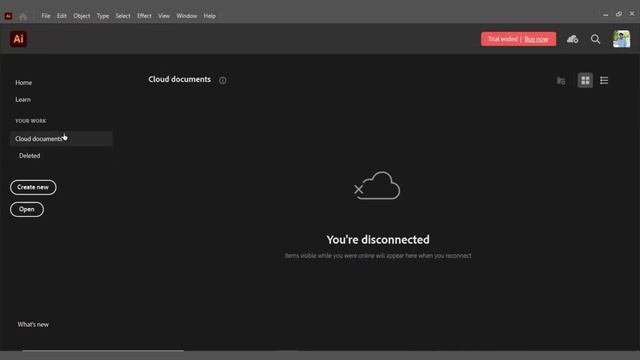Click the Trial ended banner text

(x=502, y=39)
